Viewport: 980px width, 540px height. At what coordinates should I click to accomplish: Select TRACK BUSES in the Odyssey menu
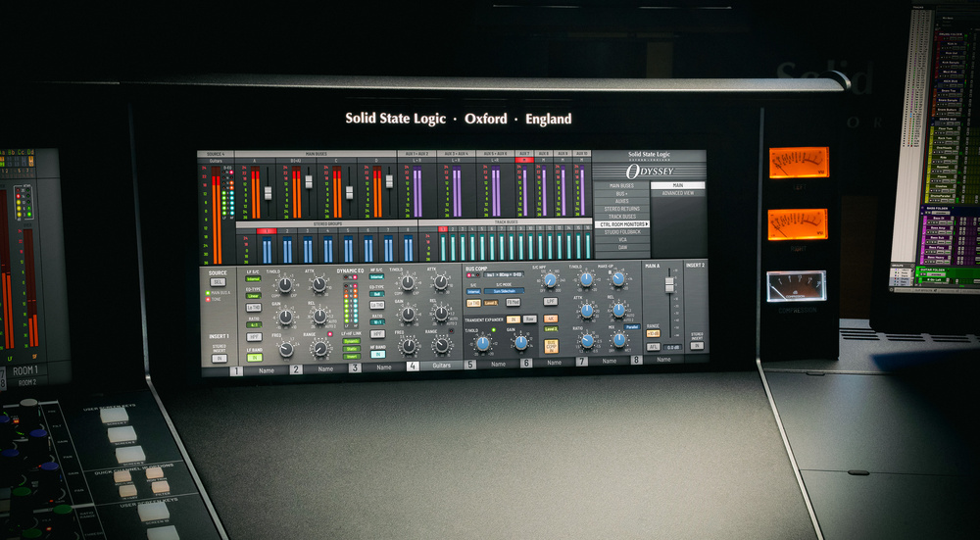click(x=622, y=217)
